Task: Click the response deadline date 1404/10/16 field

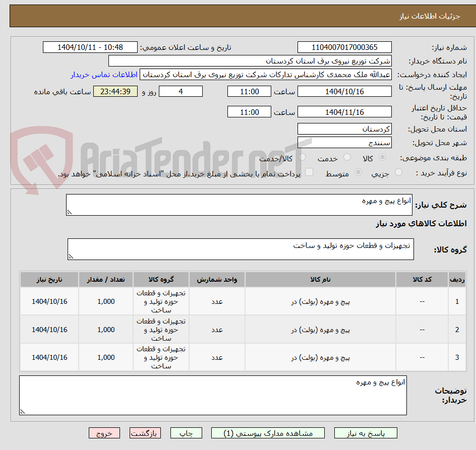Action: coord(344,91)
